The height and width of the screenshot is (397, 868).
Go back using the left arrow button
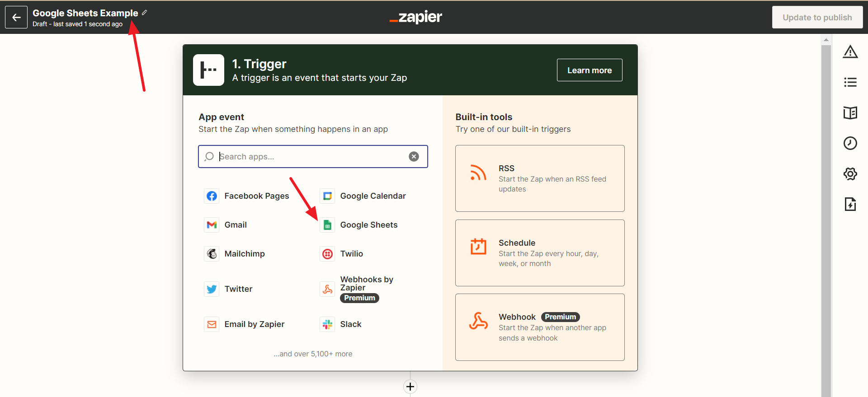(16, 17)
